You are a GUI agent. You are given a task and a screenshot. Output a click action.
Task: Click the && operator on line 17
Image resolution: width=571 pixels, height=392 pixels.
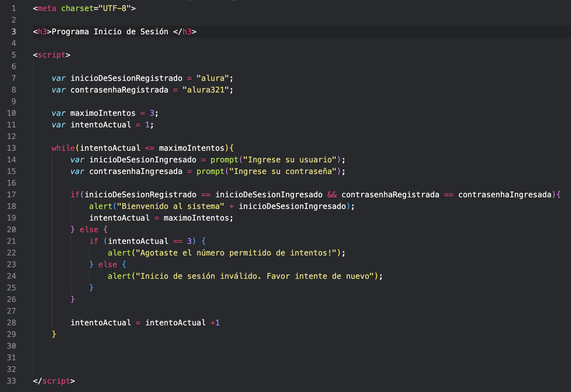(x=332, y=195)
